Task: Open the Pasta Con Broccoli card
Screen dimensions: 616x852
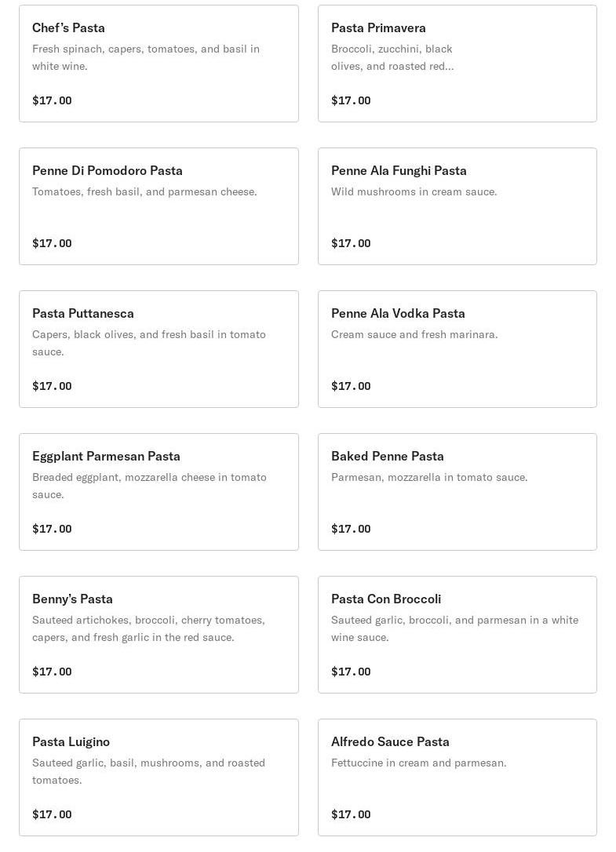Action: click(x=457, y=635)
